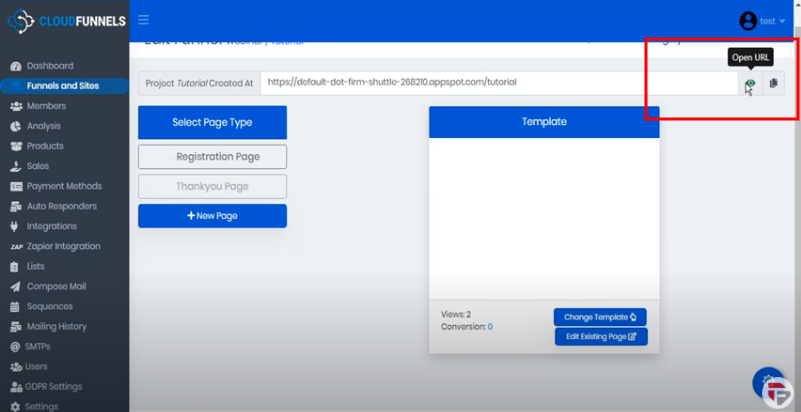This screenshot has height=412, width=801.
Task: Click the conversion count link
Action: point(490,327)
